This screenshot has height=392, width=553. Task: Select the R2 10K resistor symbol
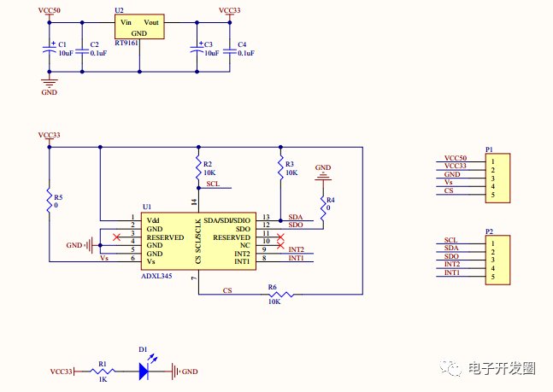[x=198, y=168]
